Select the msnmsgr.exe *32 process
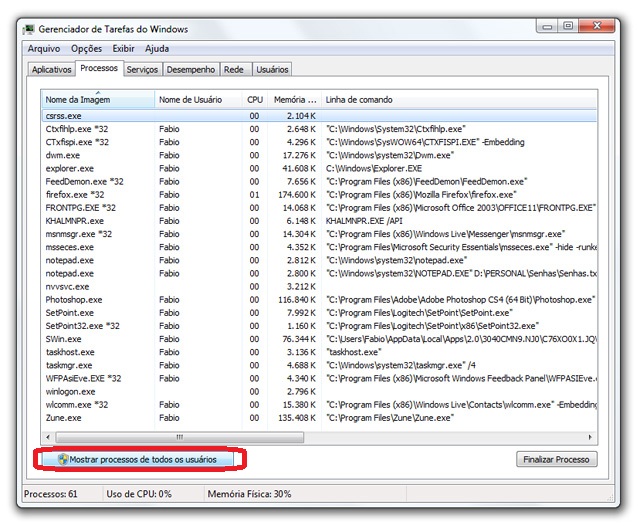Image resolution: width=640 pixels, height=532 pixels. tap(319, 234)
